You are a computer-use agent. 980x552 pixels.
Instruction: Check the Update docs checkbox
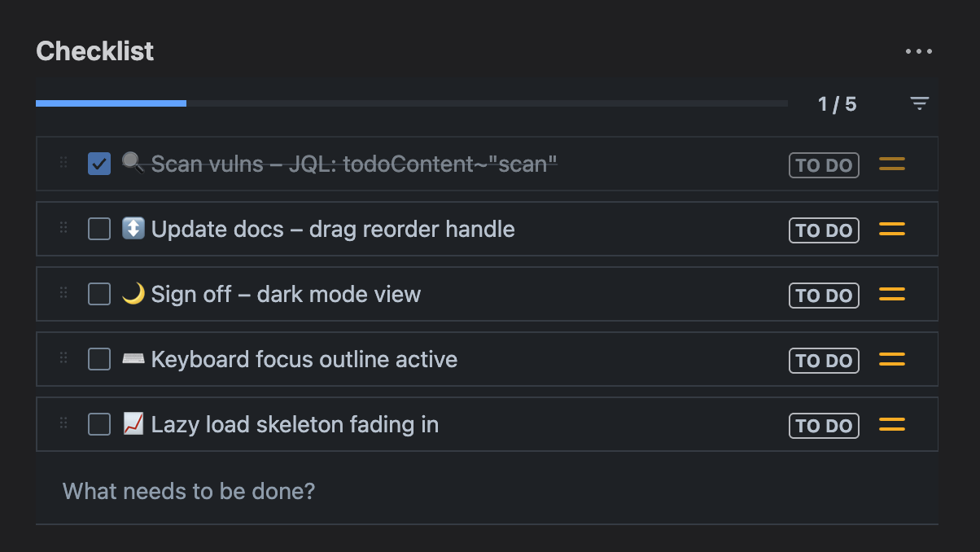(99, 230)
